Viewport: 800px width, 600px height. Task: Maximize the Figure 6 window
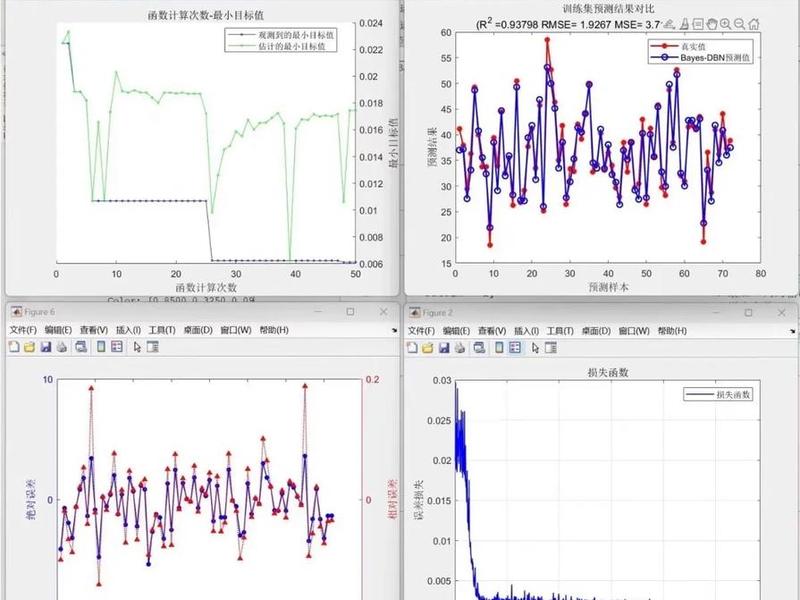tap(350, 311)
